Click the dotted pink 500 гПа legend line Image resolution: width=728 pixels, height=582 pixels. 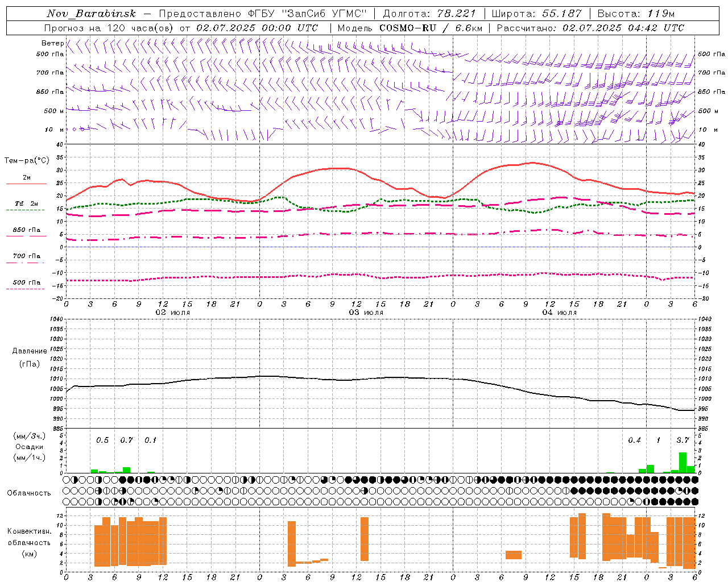(25, 289)
